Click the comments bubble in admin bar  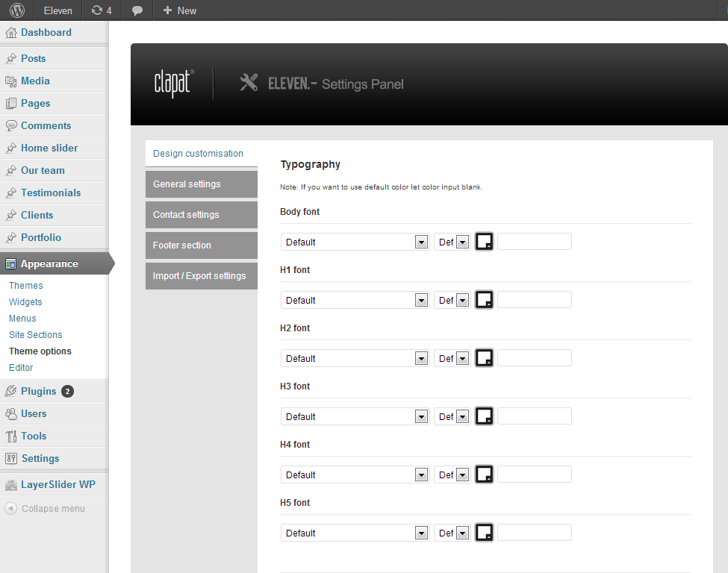tap(137, 10)
